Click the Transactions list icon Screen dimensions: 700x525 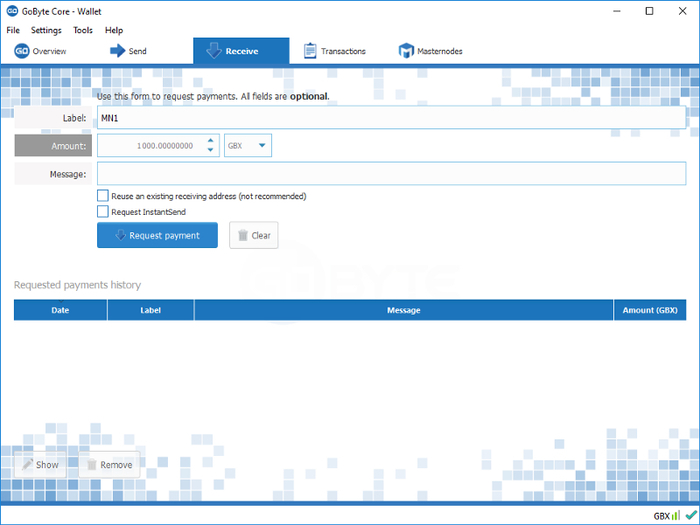pos(311,51)
